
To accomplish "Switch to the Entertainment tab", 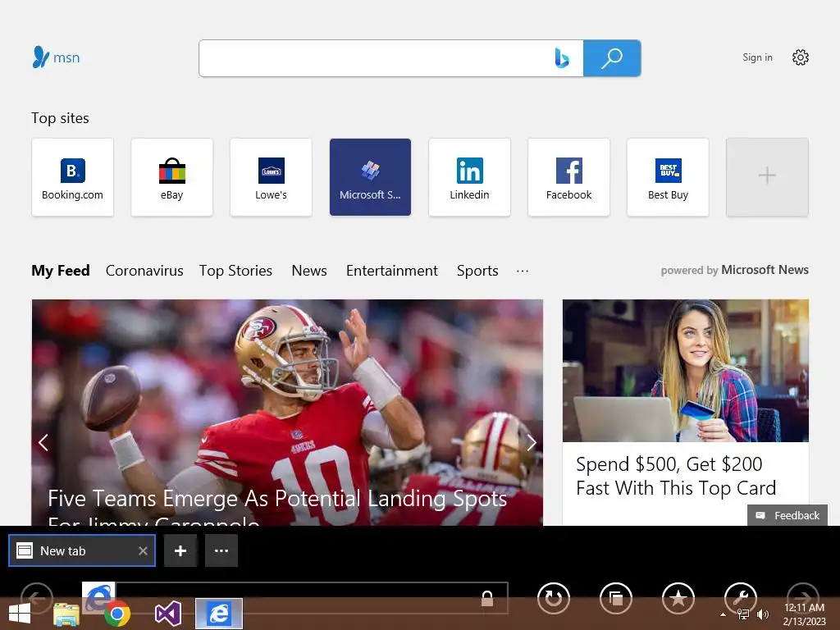I will (391, 271).
